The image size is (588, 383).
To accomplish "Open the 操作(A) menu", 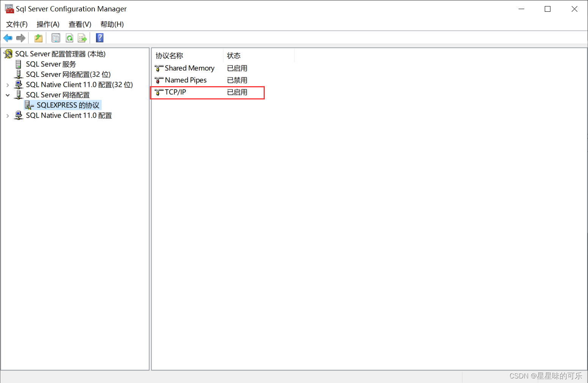I will tap(48, 24).
